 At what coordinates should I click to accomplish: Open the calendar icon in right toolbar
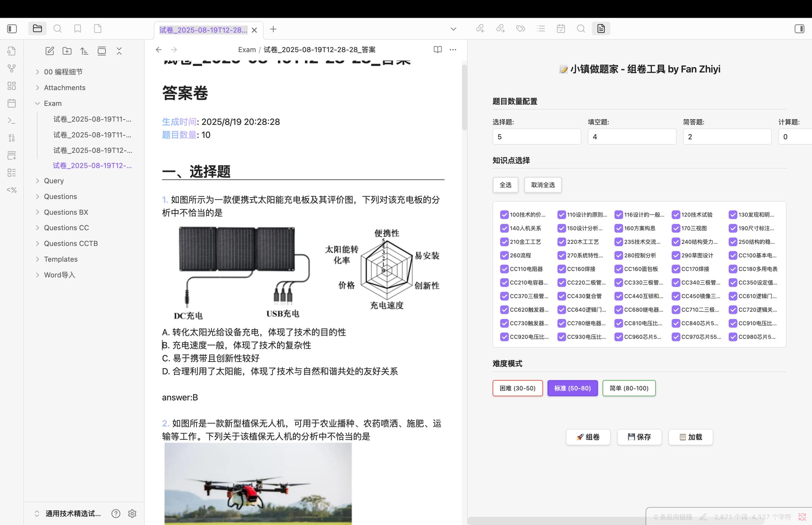coord(561,29)
